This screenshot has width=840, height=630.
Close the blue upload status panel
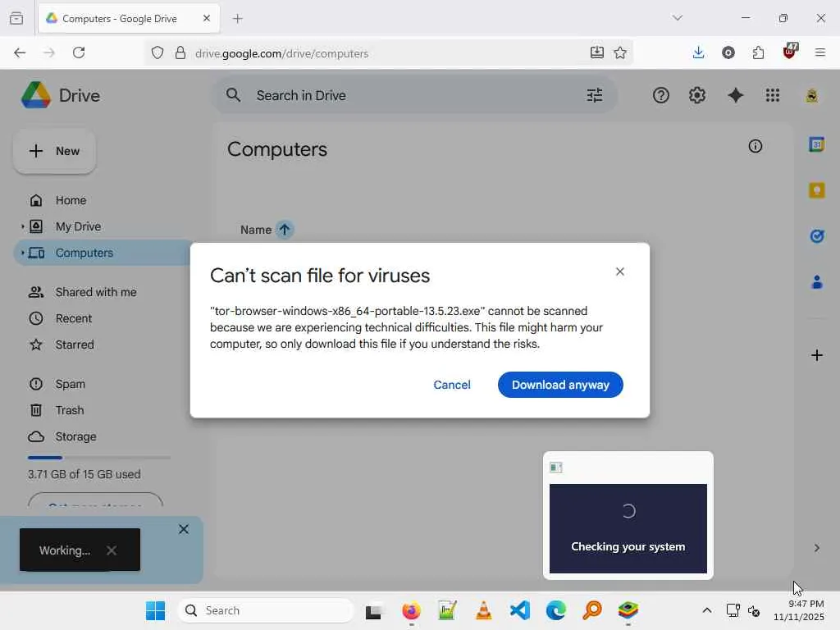click(x=183, y=529)
